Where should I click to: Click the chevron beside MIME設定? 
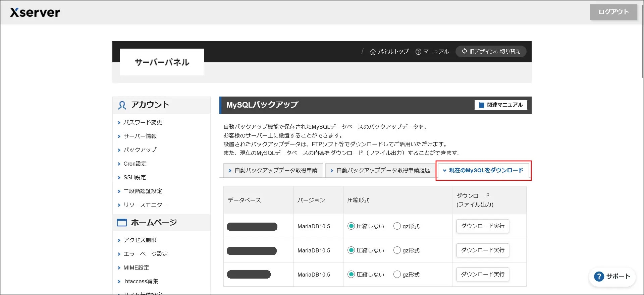[119, 268]
